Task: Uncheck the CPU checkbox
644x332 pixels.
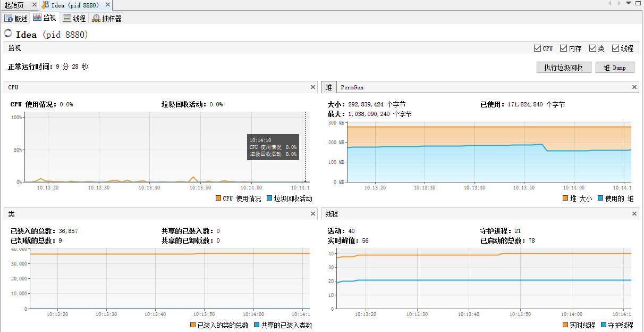Action: pyautogui.click(x=537, y=48)
